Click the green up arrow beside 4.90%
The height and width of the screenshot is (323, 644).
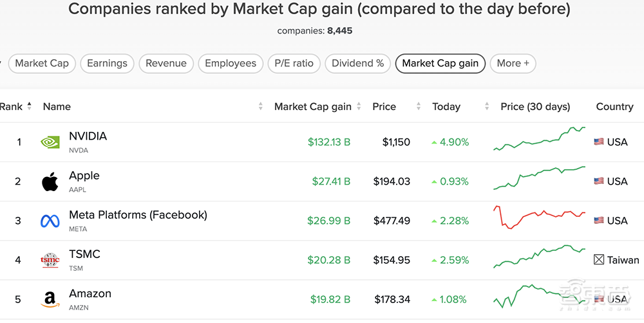pos(435,142)
